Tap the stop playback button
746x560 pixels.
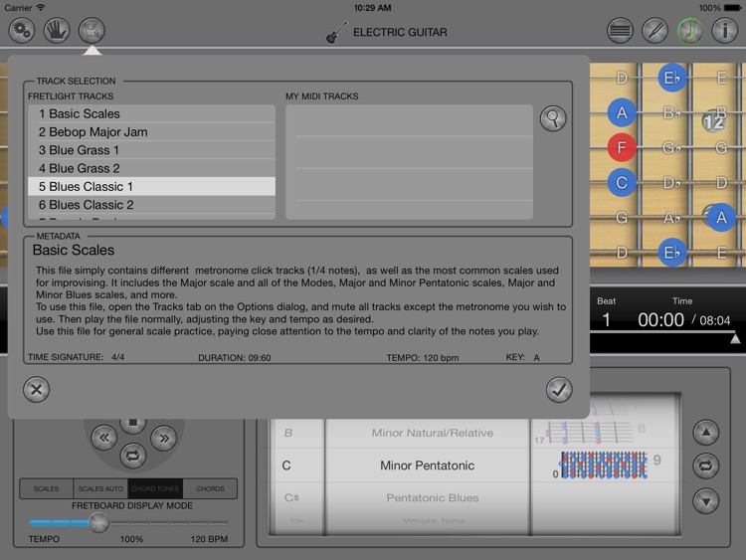(133, 425)
